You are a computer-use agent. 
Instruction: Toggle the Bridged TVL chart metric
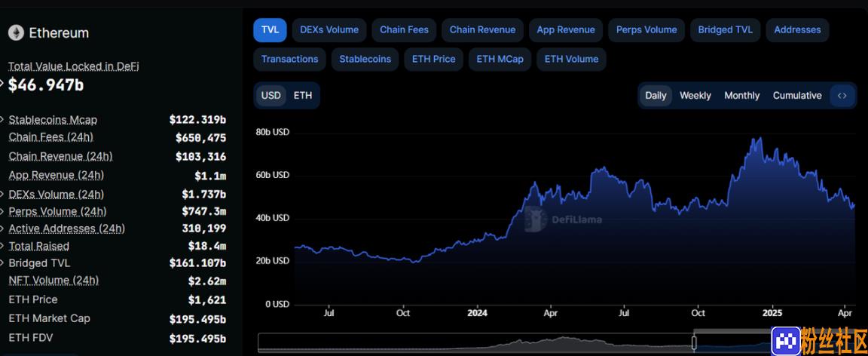click(725, 30)
